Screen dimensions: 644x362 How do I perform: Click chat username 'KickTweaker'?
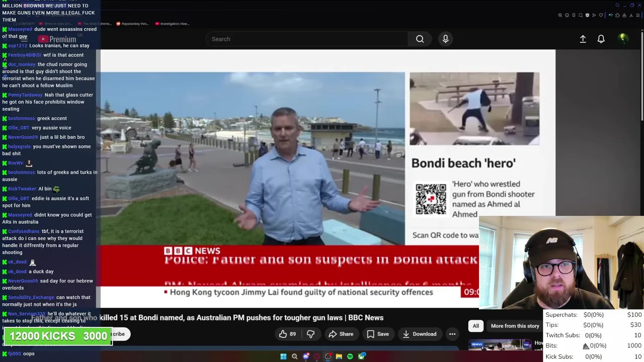[x=22, y=189]
